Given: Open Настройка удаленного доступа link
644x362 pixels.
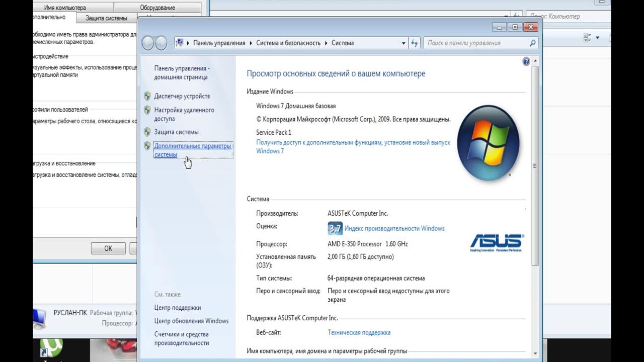Looking at the screenshot, I should click(x=184, y=114).
